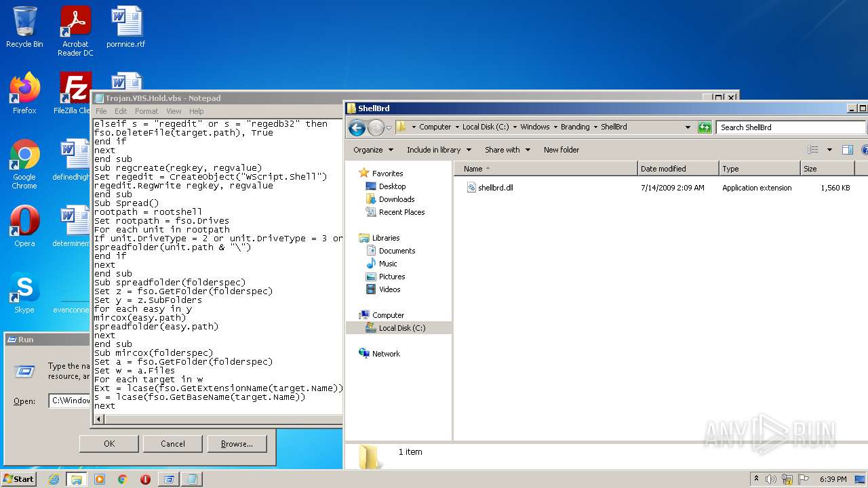Viewport: 868px width, 488px height.
Task: Click Browse... in the Run dialog
Action: click(237, 444)
